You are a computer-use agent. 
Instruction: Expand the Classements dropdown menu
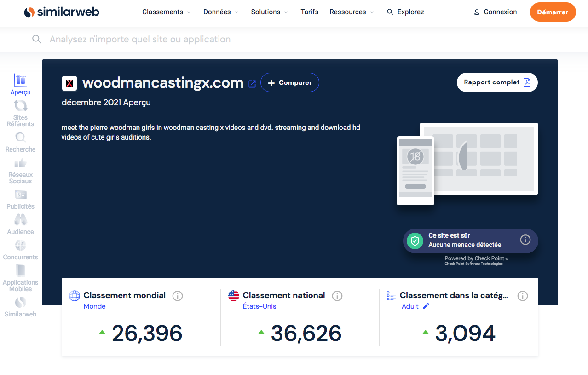coord(167,12)
